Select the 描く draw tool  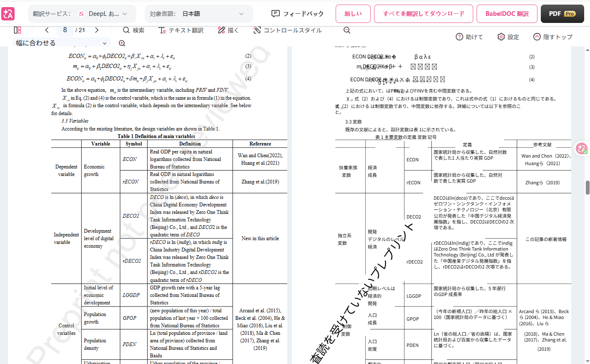[x=228, y=30]
